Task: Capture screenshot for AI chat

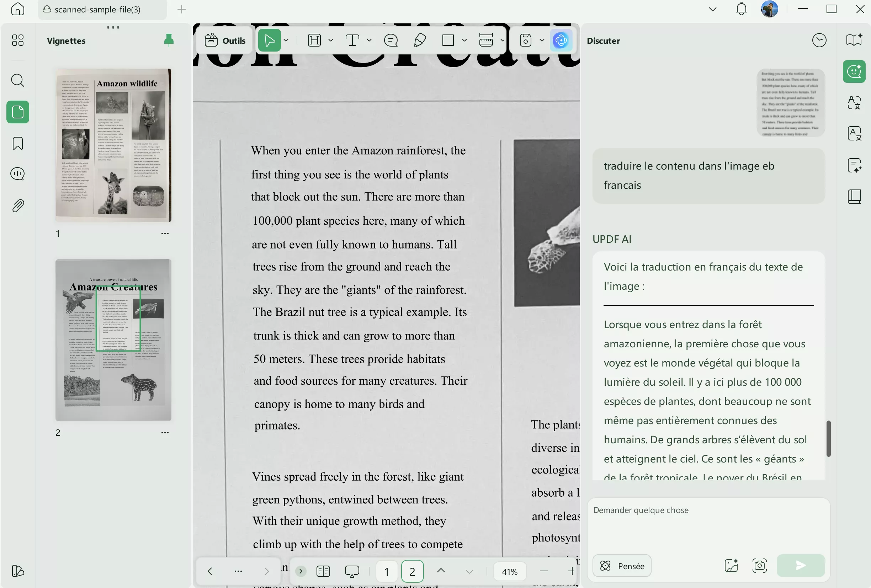Action: [x=759, y=566]
